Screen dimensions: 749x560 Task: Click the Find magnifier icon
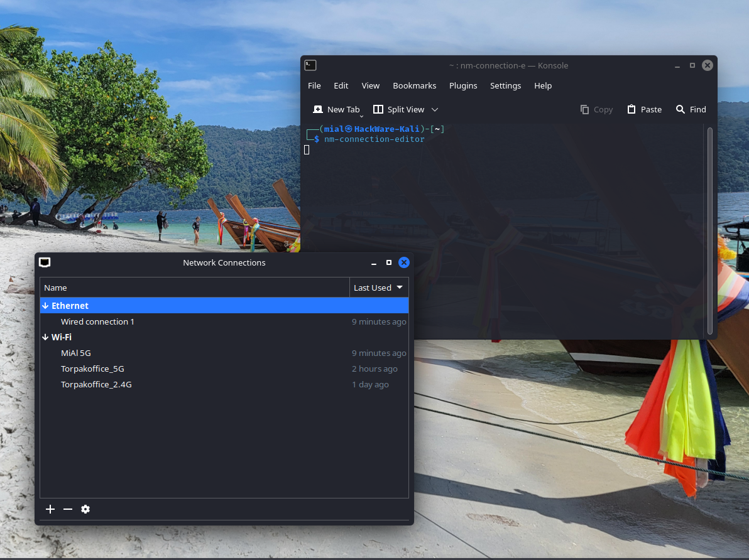pyautogui.click(x=681, y=109)
